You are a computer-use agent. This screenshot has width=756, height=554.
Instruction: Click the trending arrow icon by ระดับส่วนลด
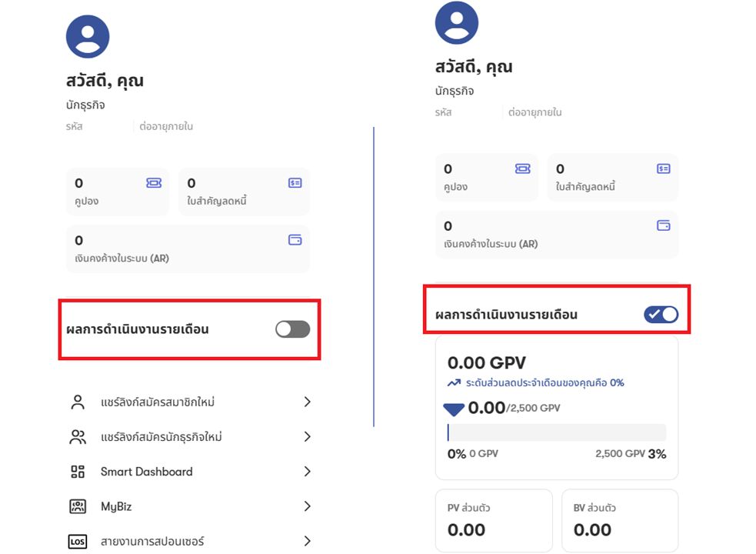(x=454, y=382)
